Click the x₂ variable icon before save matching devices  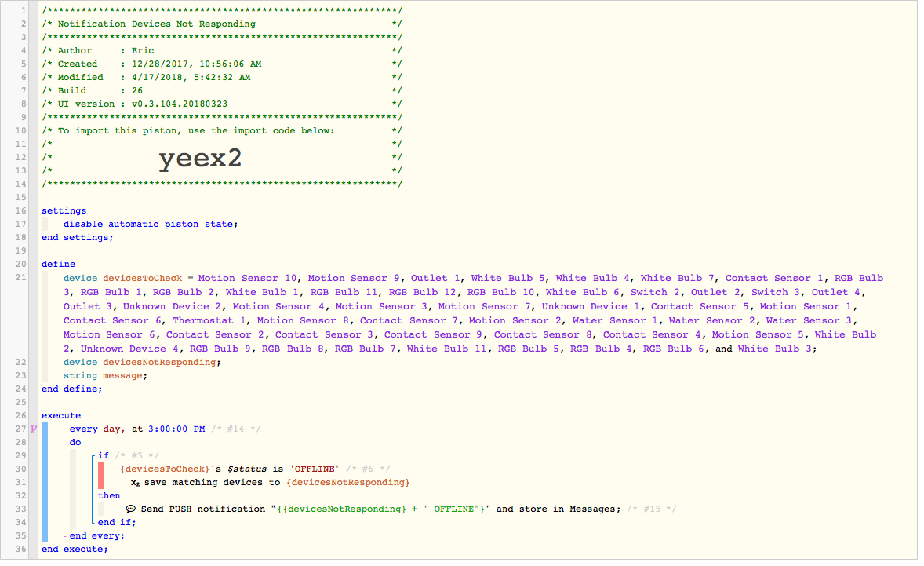[x=135, y=483]
